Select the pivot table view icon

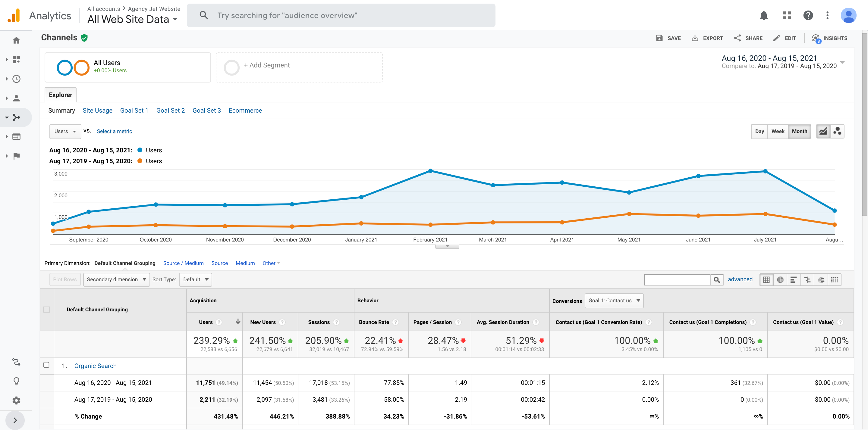834,280
